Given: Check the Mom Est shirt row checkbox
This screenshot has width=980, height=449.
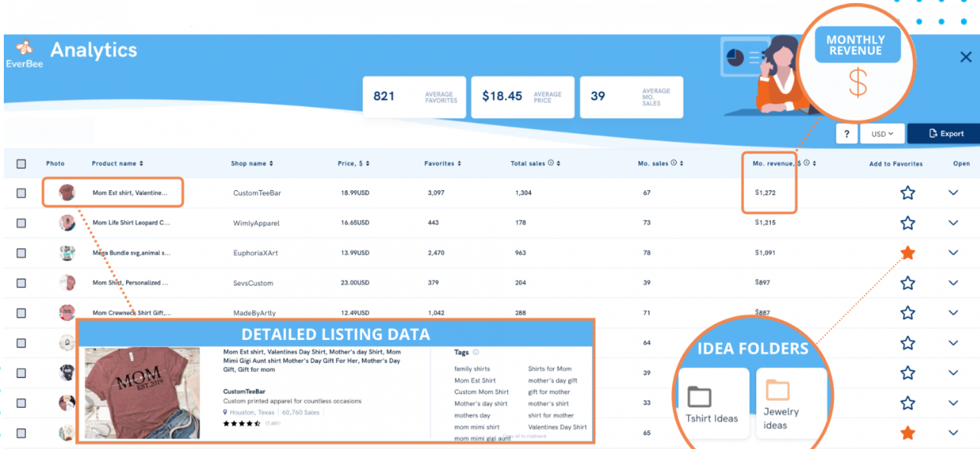Looking at the screenshot, I should click(21, 193).
